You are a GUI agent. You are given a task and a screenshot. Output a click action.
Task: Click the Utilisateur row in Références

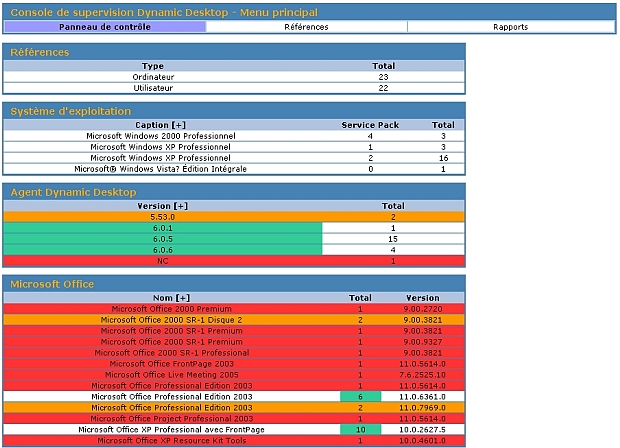pyautogui.click(x=234, y=88)
